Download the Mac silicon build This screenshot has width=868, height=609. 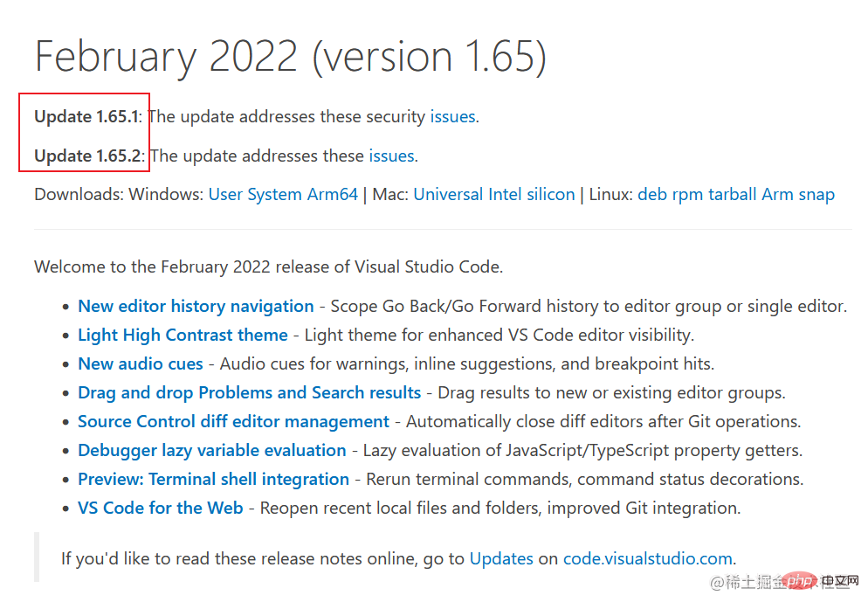coord(551,194)
